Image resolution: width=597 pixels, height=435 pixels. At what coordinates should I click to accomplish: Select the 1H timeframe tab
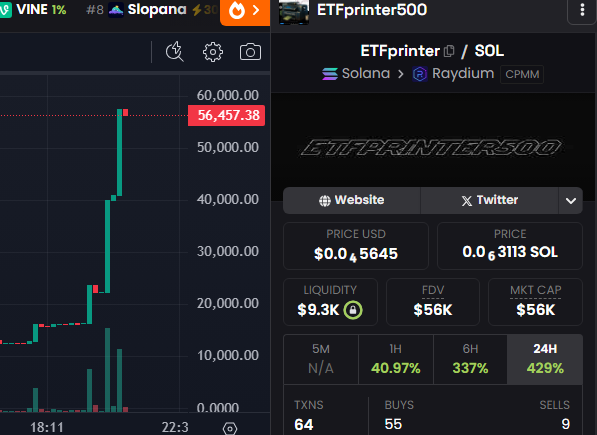coord(396,359)
